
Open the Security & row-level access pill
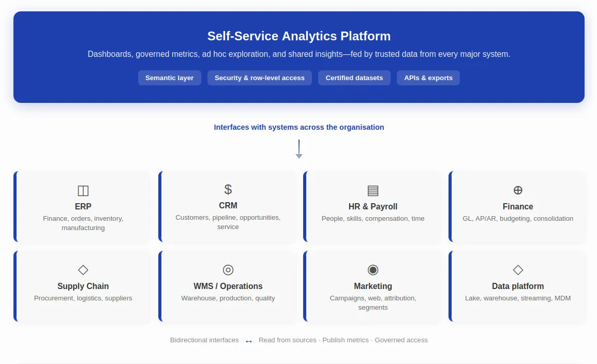(x=259, y=78)
